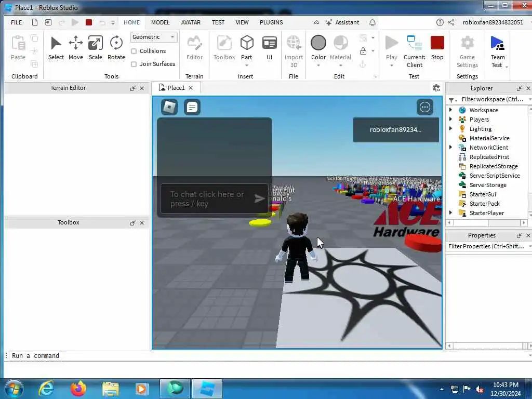Open Game Settings
The height and width of the screenshot is (399, 532).
coord(467,51)
